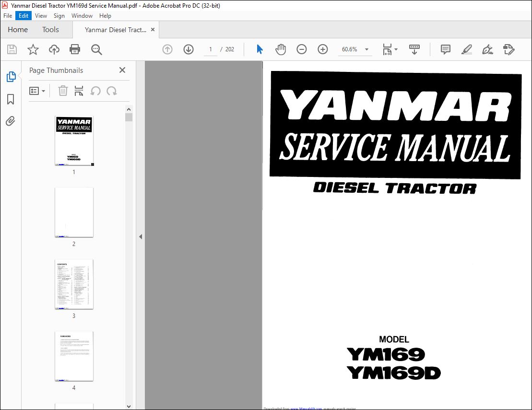The height and width of the screenshot is (410, 532).
Task: Open thumbnails options dropdown menu
Action: coord(37,91)
